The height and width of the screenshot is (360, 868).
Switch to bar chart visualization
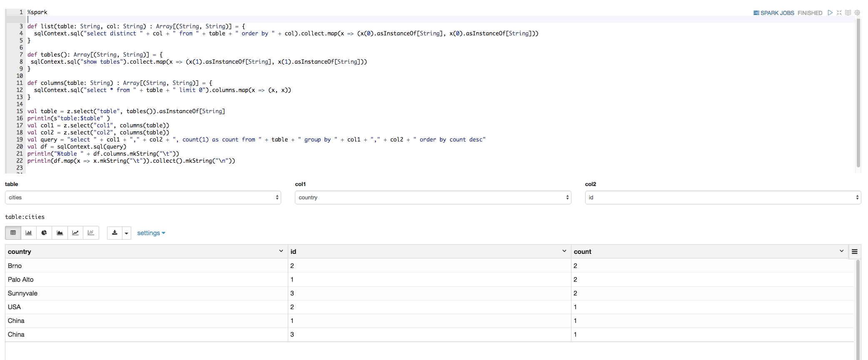coord(29,233)
